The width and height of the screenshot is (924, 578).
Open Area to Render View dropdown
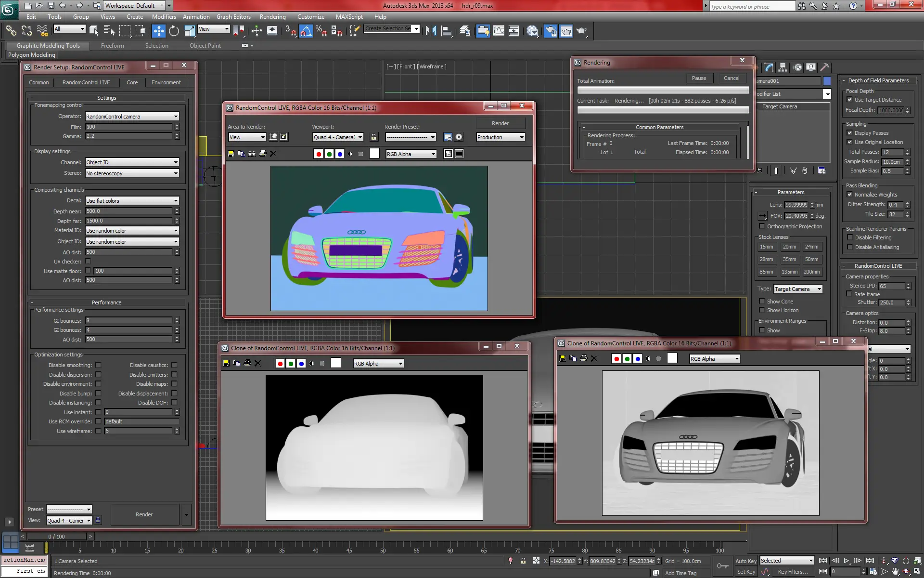coord(247,137)
